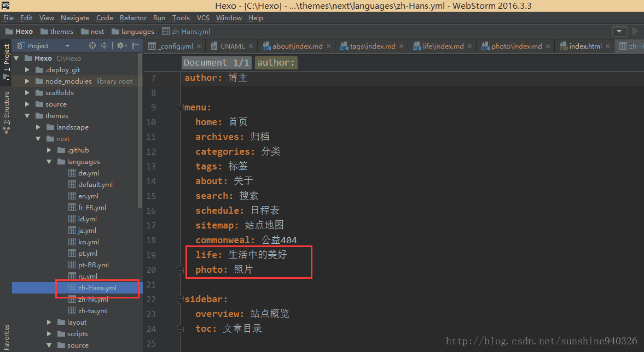Open the Window menu
Screen dimensions: 644x352
(229, 18)
